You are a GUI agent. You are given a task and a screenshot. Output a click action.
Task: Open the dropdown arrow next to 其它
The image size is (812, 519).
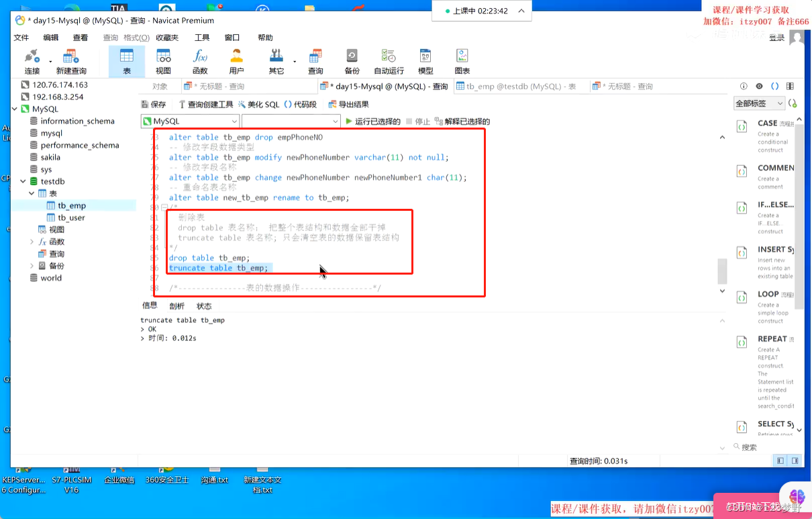(295, 62)
